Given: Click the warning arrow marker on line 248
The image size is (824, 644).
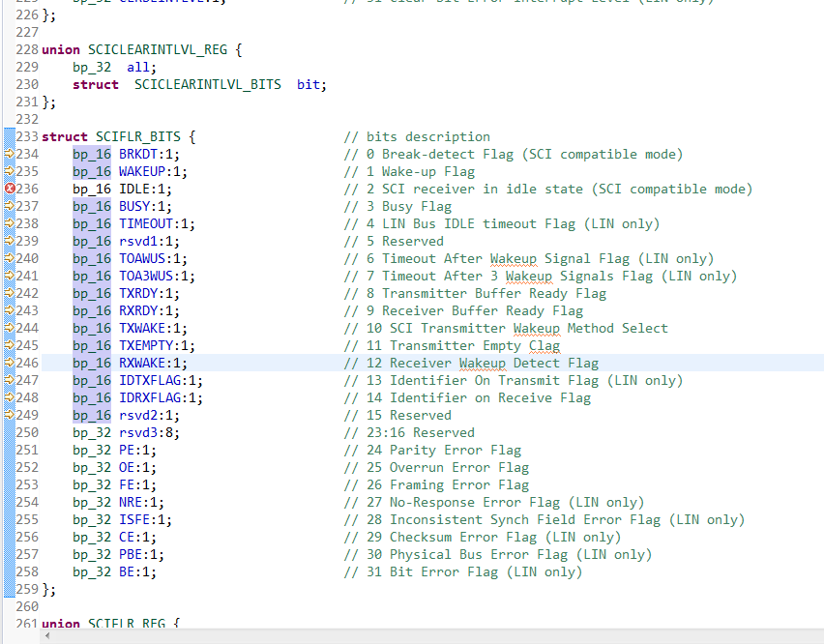Looking at the screenshot, I should point(10,397).
